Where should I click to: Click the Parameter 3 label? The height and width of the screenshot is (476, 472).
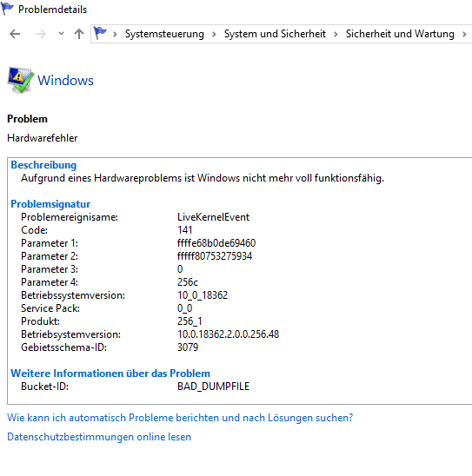[50, 269]
